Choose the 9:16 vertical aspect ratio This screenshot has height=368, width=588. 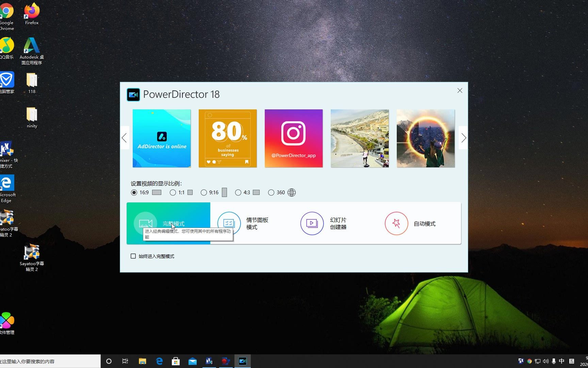(x=204, y=193)
